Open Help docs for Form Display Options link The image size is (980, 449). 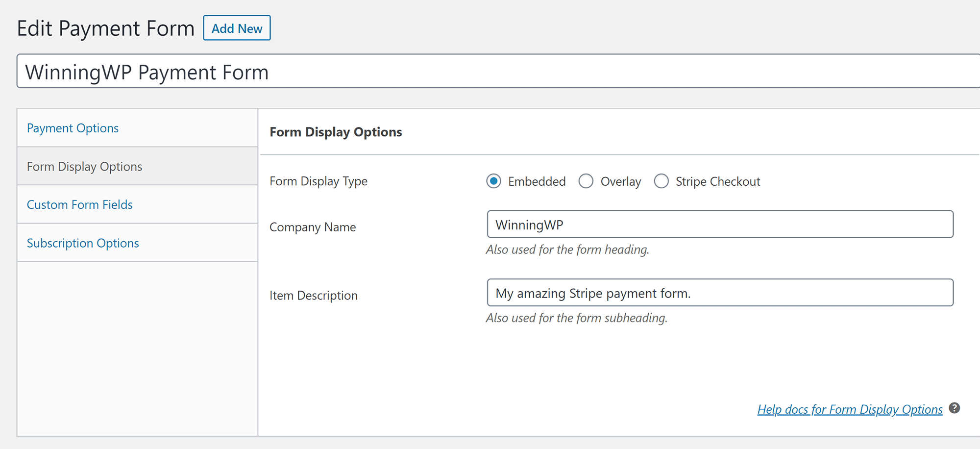click(x=850, y=409)
